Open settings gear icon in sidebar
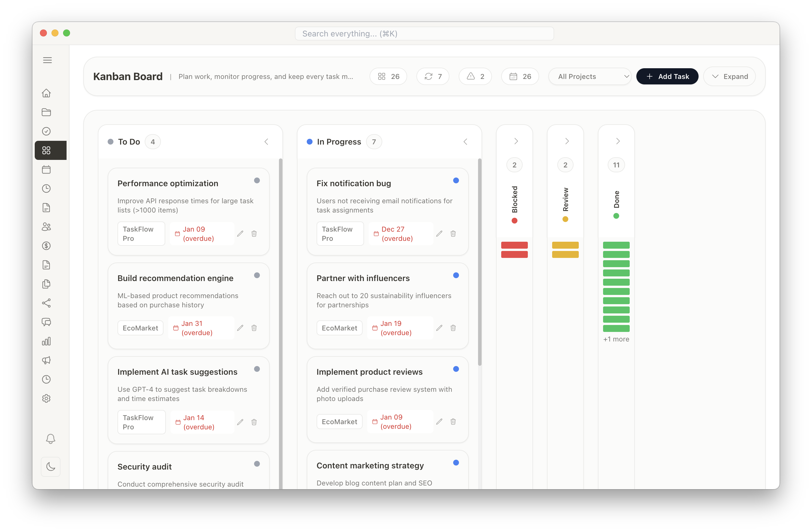The image size is (812, 532). 46,398
